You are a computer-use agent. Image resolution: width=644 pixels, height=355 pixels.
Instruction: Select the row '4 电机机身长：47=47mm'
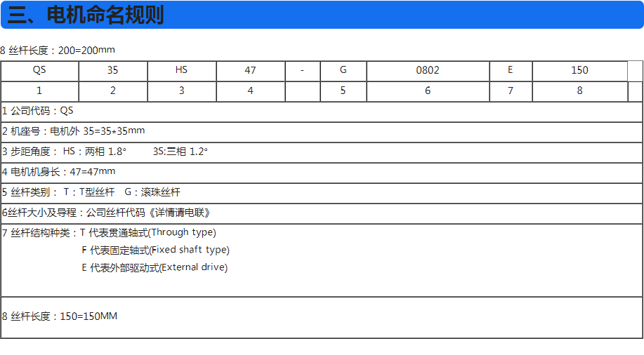click(322, 173)
